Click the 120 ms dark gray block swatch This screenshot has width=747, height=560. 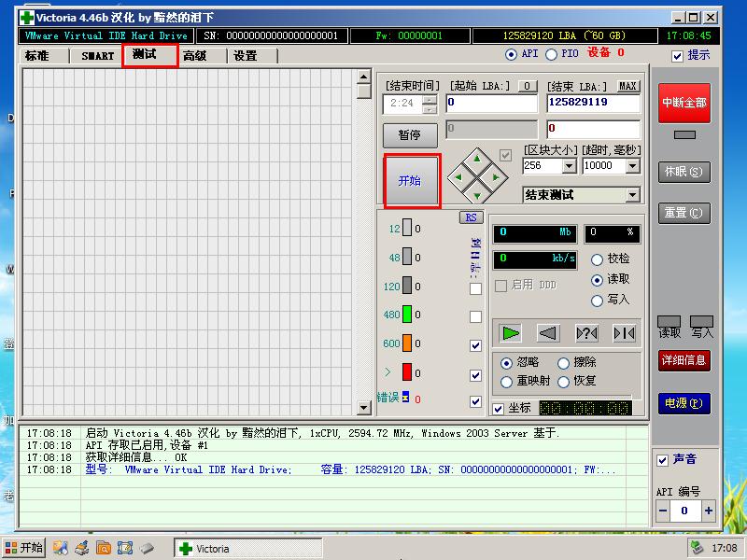tap(407, 286)
